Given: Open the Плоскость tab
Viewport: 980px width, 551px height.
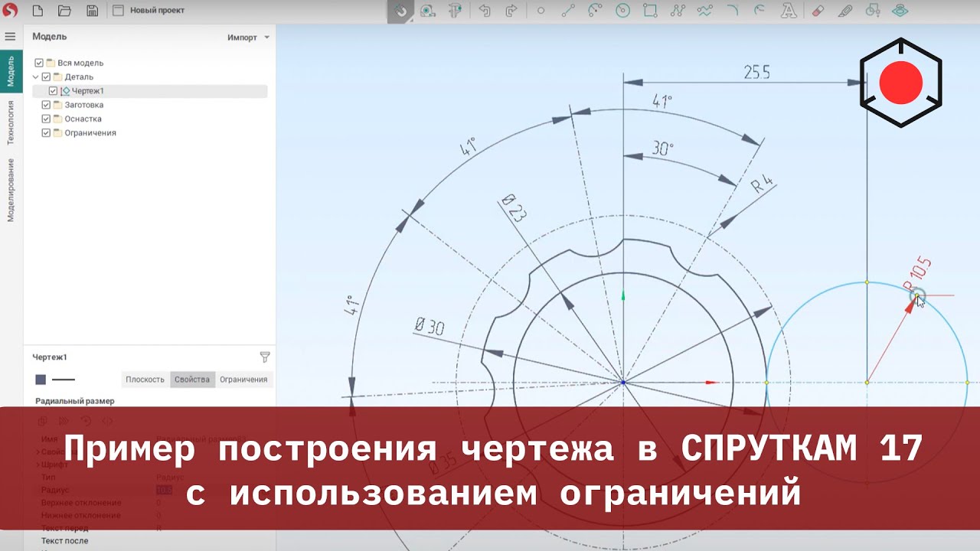Looking at the screenshot, I should [x=145, y=380].
